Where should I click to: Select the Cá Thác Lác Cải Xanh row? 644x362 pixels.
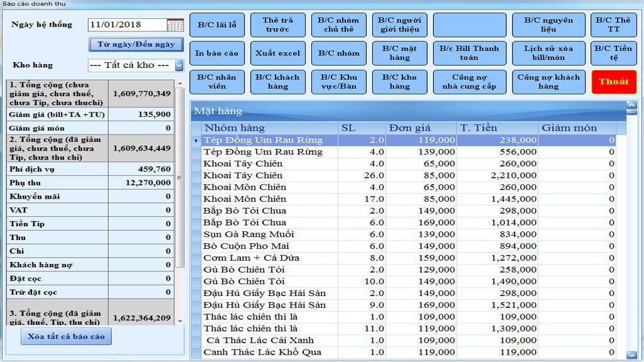pyautogui.click(x=403, y=340)
